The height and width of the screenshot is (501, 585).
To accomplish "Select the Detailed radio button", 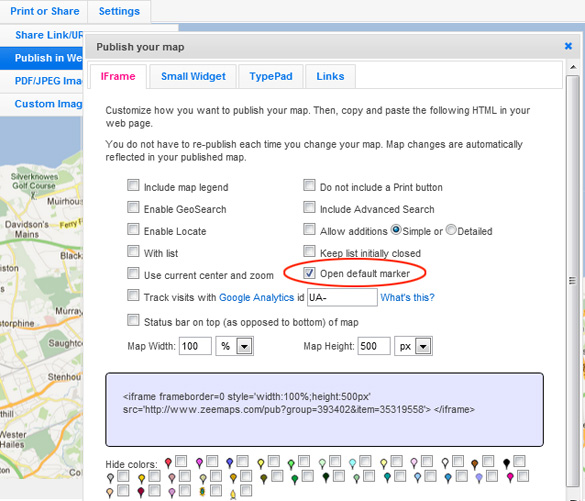I will [x=451, y=229].
